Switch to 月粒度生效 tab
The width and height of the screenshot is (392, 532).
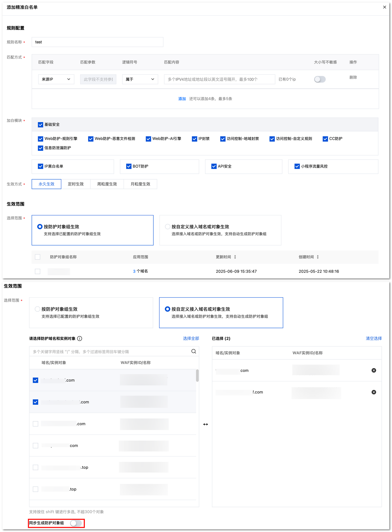[140, 184]
